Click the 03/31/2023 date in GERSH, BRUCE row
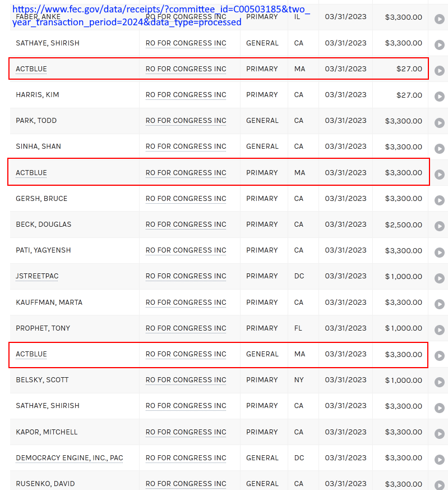Image resolution: width=448 pixels, height=490 pixels. coord(345,199)
